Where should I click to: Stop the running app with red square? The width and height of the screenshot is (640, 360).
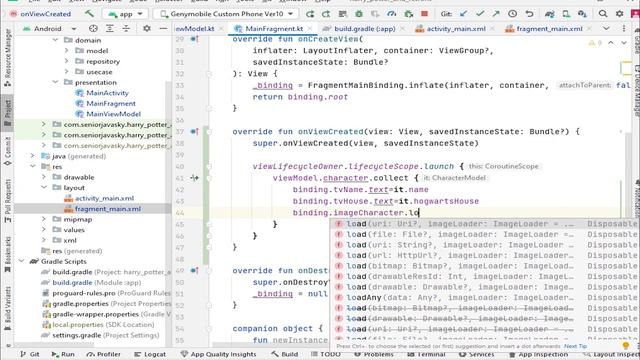424,14
